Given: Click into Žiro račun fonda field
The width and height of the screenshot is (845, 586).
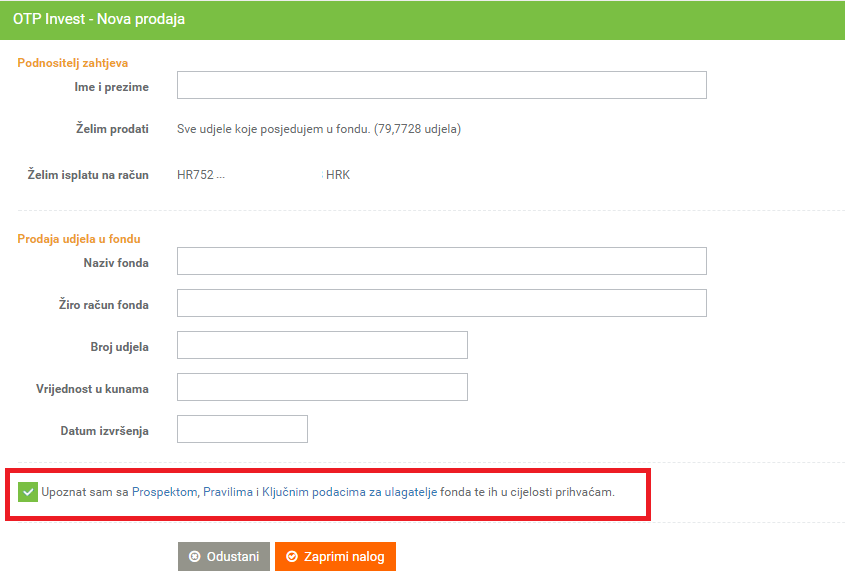Looking at the screenshot, I should [x=441, y=303].
